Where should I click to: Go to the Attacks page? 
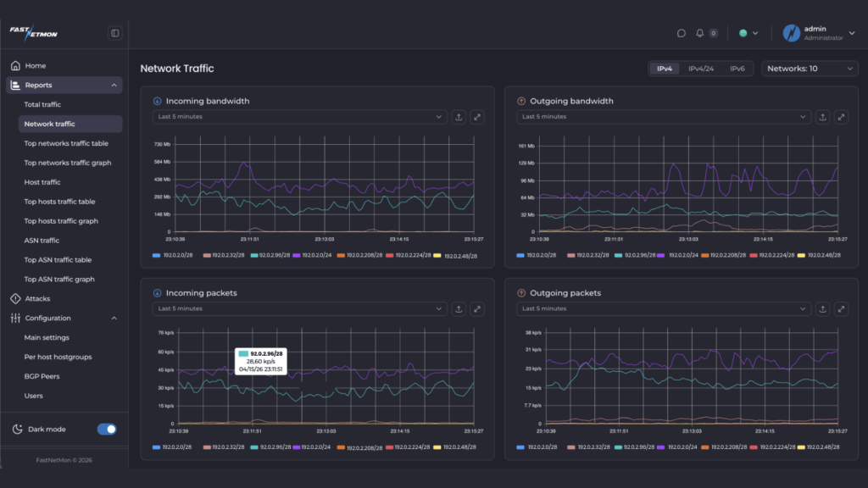37,299
